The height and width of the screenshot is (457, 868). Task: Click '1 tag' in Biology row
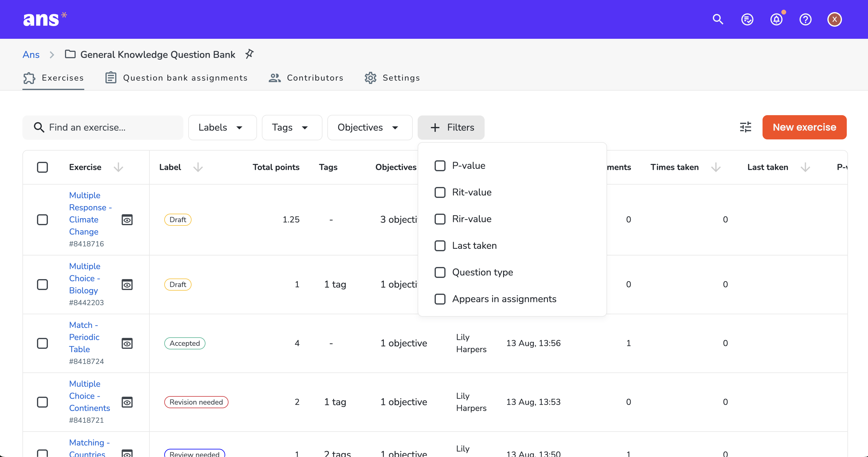click(x=335, y=285)
